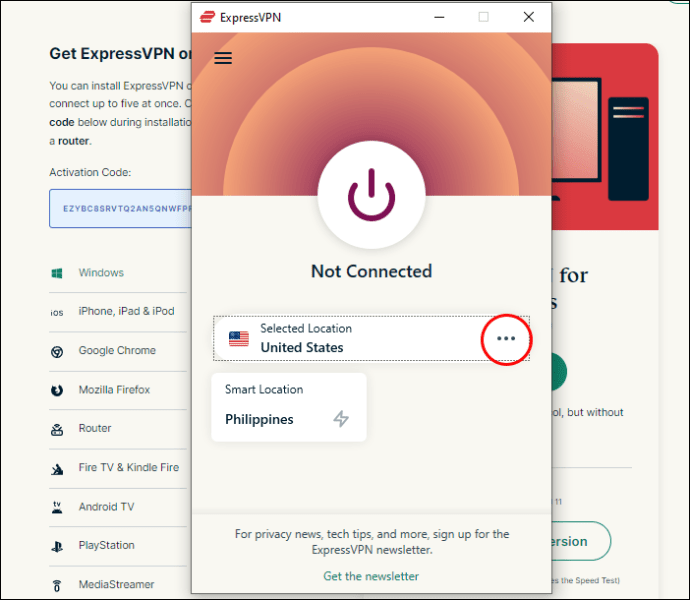
Task: Click the Activation Code field on webpage
Action: 121,209
